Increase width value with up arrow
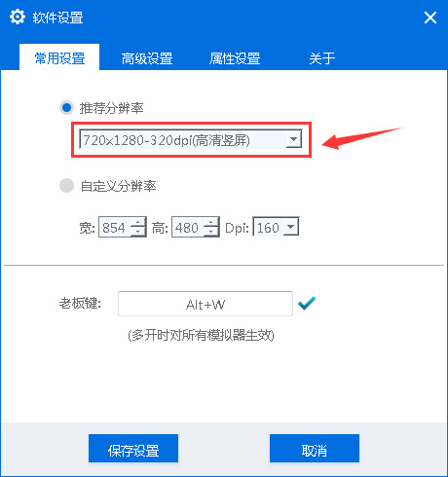Viewport: 448px width, 477px height. click(x=138, y=222)
